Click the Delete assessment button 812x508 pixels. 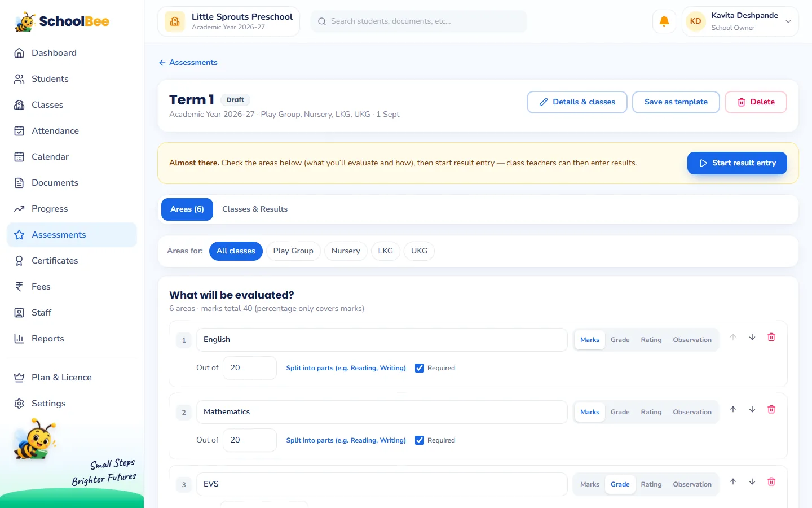pos(756,102)
